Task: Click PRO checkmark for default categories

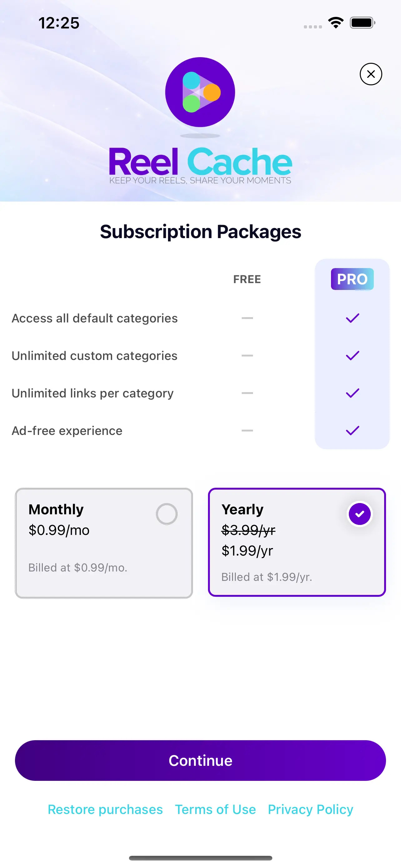Action: pyautogui.click(x=353, y=318)
